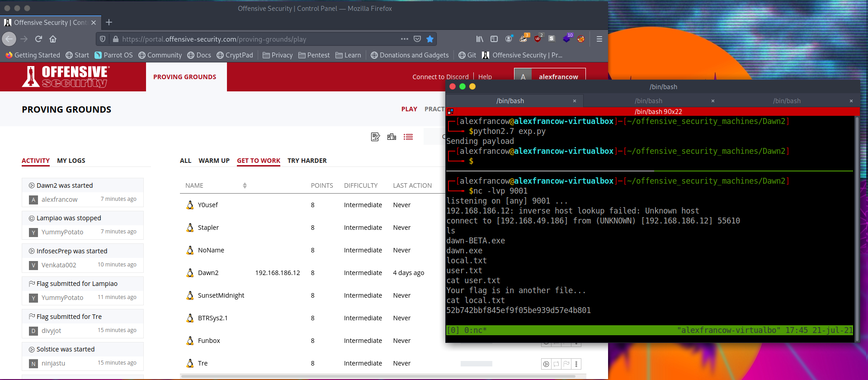Click the SunsetMidnight machine name
The width and height of the screenshot is (868, 380).
(221, 295)
